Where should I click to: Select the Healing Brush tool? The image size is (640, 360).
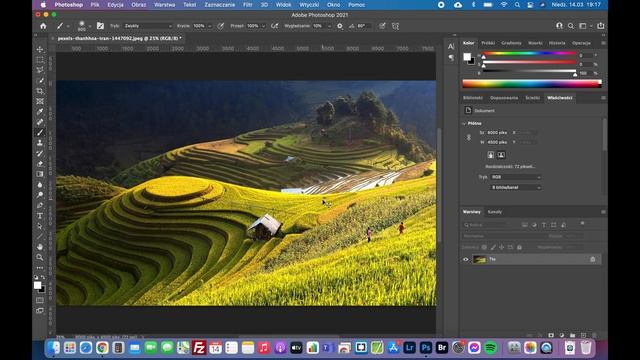pos(40,122)
